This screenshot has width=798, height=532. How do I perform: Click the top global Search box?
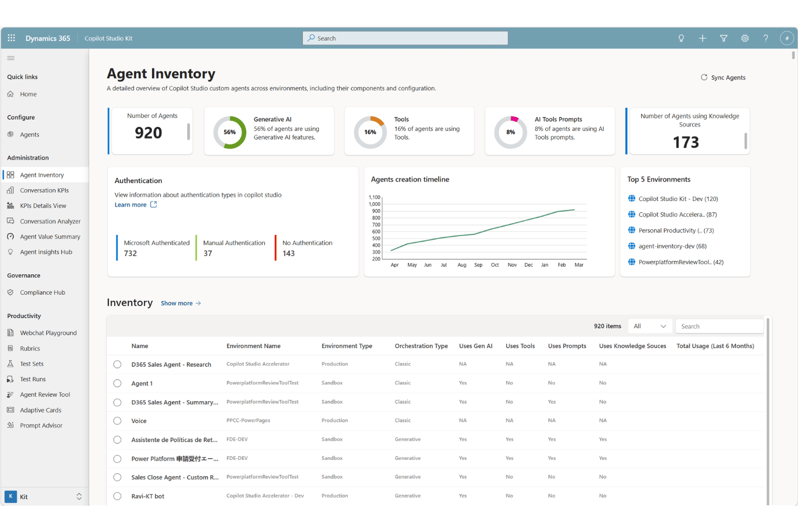click(405, 38)
